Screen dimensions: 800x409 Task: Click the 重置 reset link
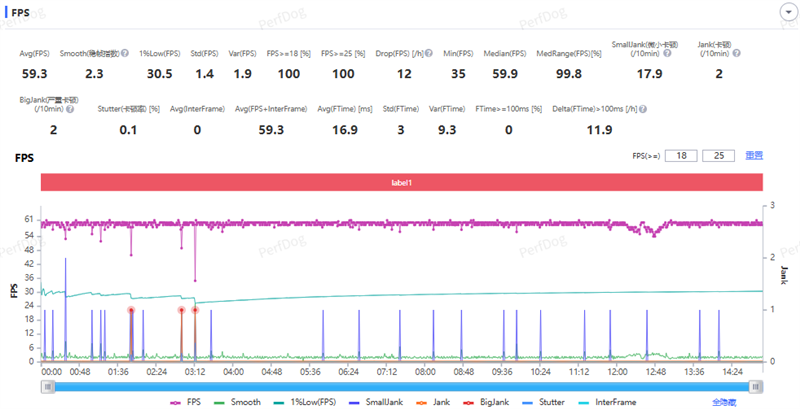pyautogui.click(x=754, y=156)
